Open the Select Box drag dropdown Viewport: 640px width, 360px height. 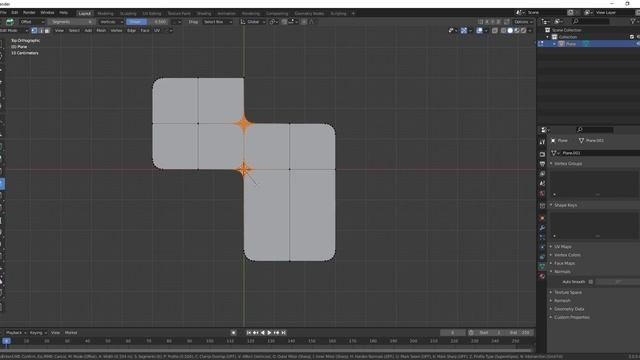pyautogui.click(x=218, y=22)
